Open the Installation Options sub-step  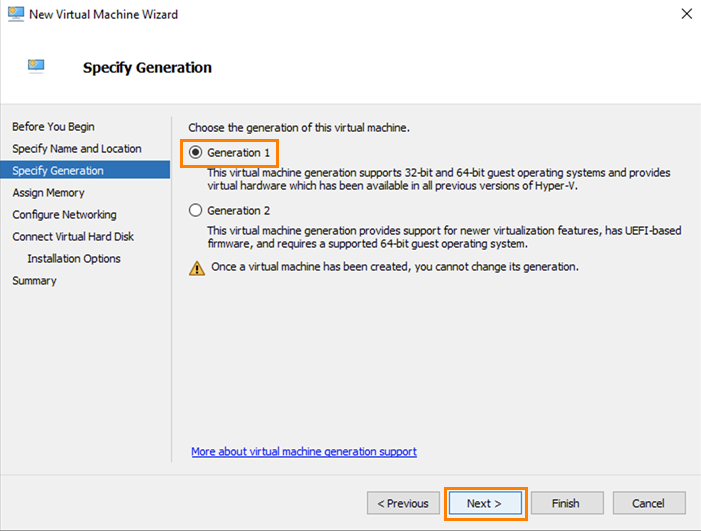(x=74, y=259)
